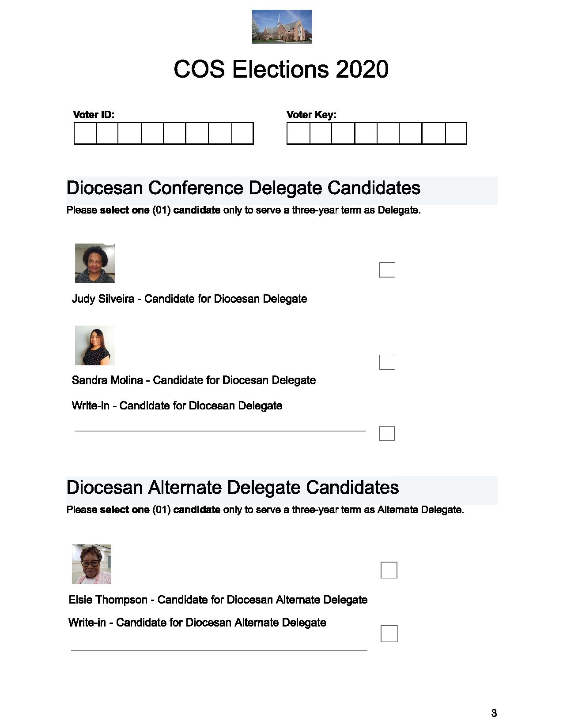Click Diocesan Conference Delegate Candidates heading

pyautogui.click(x=243, y=188)
